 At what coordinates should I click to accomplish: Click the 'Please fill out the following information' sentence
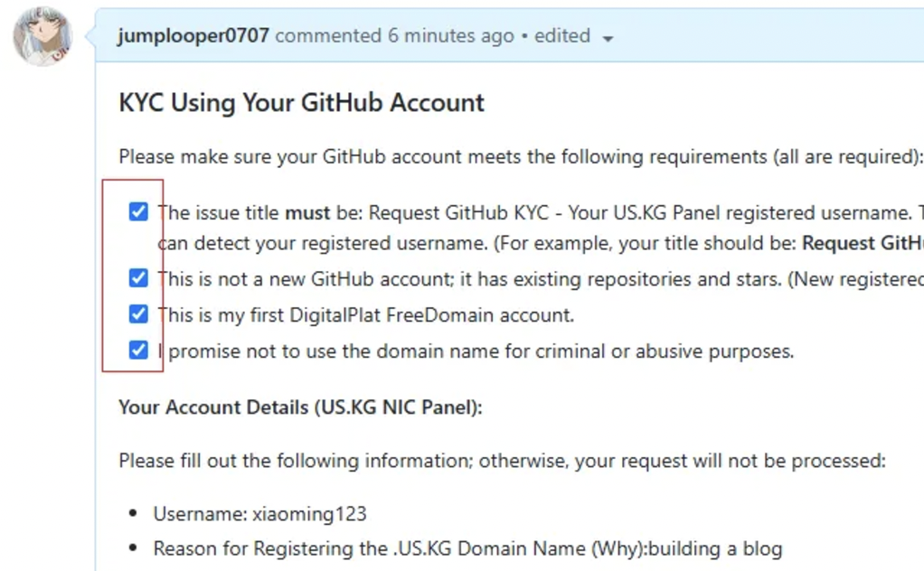tap(502, 461)
